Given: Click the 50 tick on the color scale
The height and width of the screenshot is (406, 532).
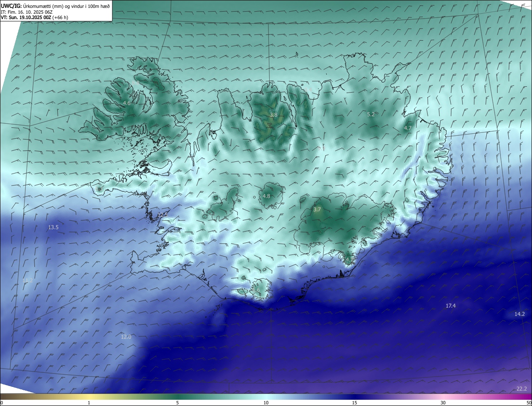Looking at the screenshot, I should pos(529,403).
